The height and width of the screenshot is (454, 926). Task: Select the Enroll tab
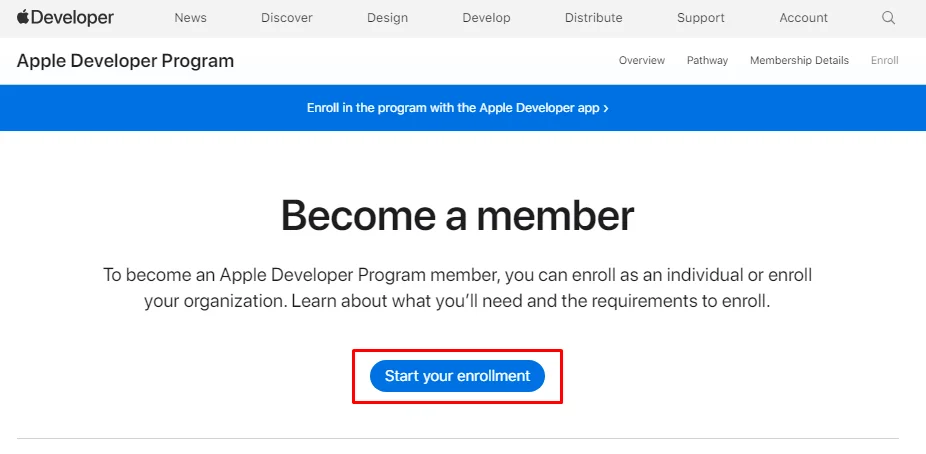click(x=885, y=60)
